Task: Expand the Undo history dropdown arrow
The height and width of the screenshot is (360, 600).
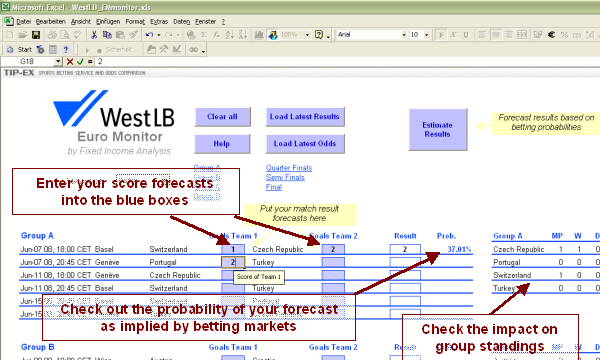Action: click(x=159, y=35)
